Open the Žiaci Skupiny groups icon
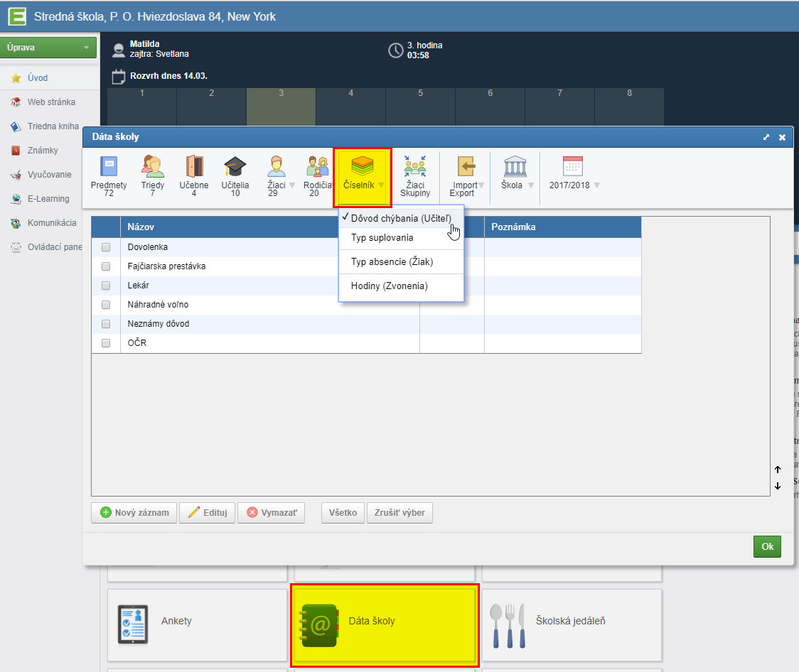 pos(415,166)
